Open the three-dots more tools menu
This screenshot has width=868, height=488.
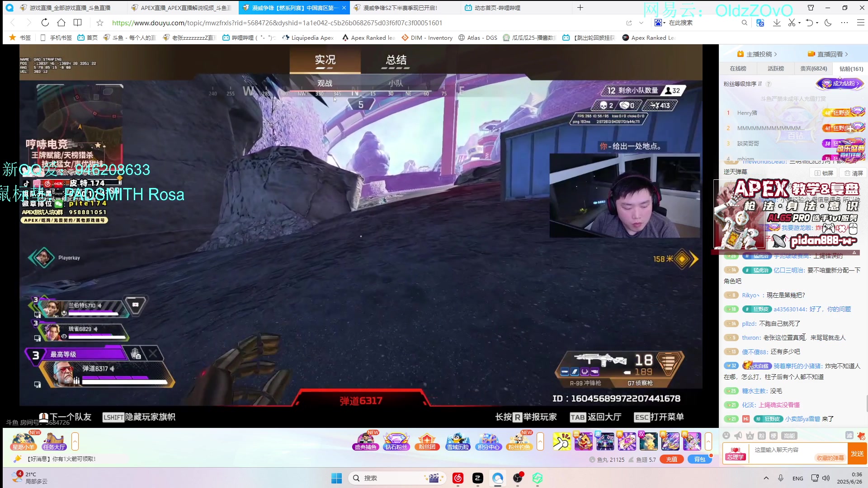844,23
